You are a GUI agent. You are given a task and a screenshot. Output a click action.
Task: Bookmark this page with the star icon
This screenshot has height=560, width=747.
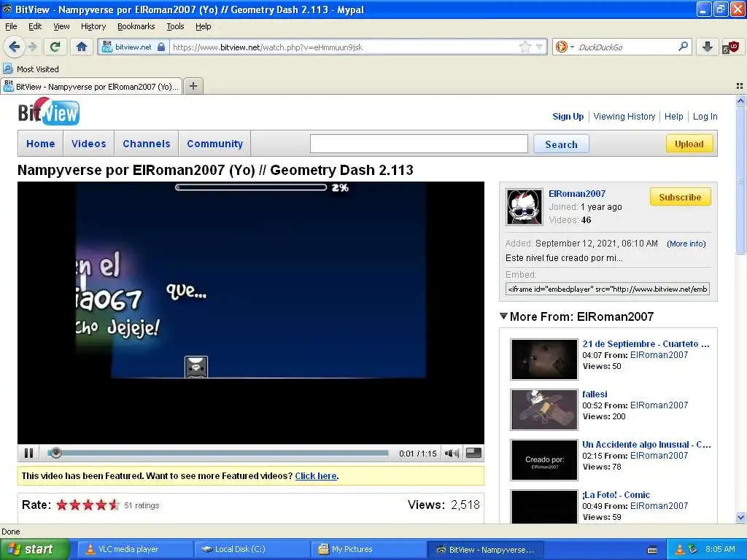tap(525, 47)
